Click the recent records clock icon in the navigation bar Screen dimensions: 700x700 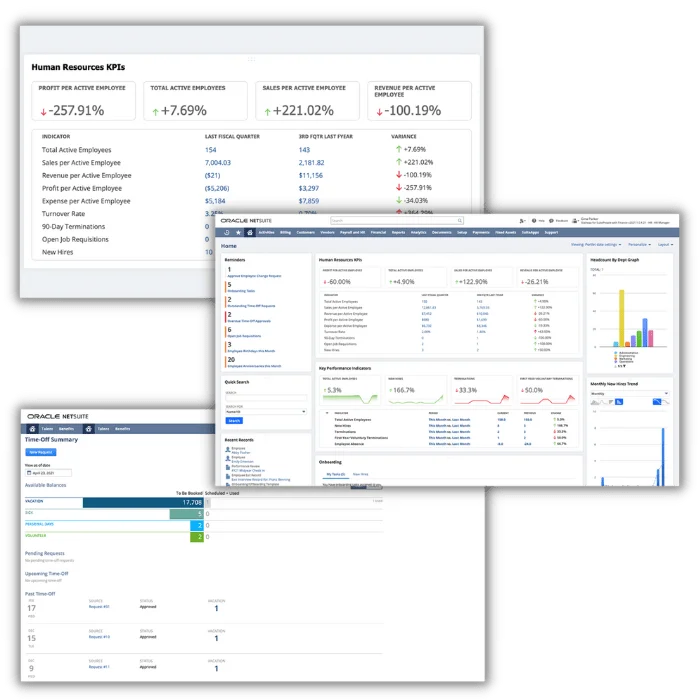(x=226, y=232)
